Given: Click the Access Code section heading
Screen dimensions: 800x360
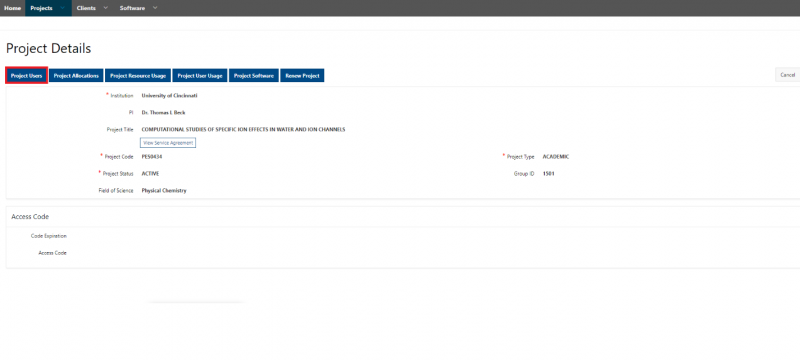Looking at the screenshot, I should point(30,217).
